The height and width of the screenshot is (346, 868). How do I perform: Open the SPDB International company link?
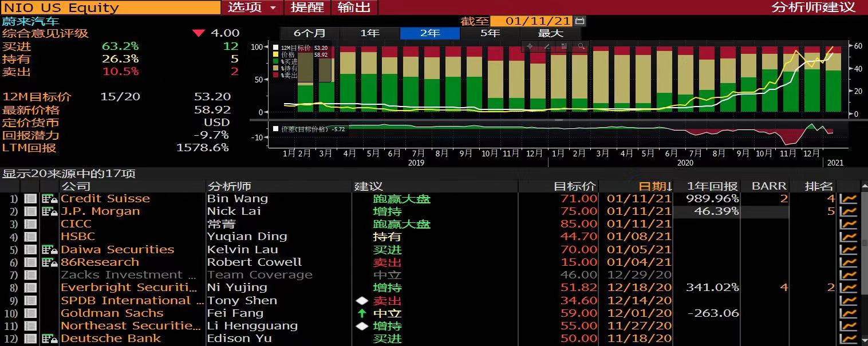coord(132,301)
